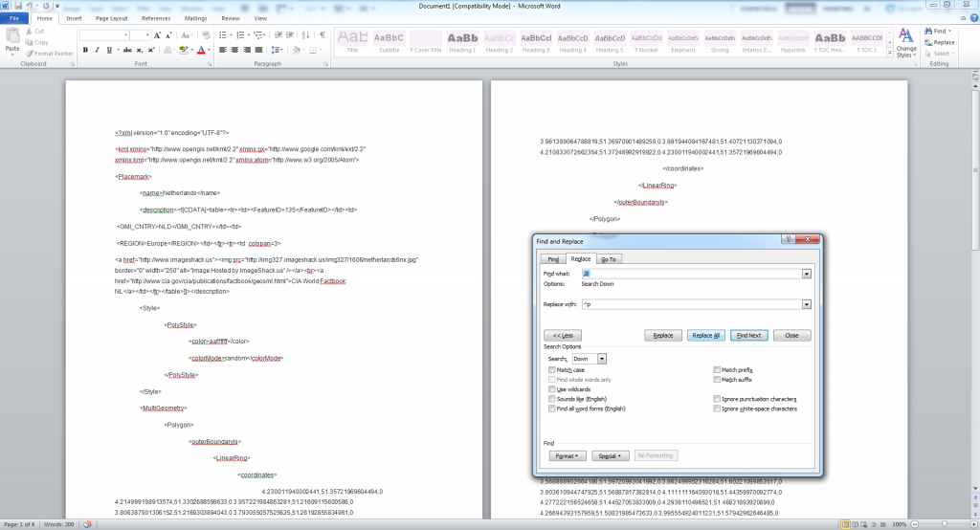Click the Grow Font icon
Screen dimensions: 980x530
158,35
